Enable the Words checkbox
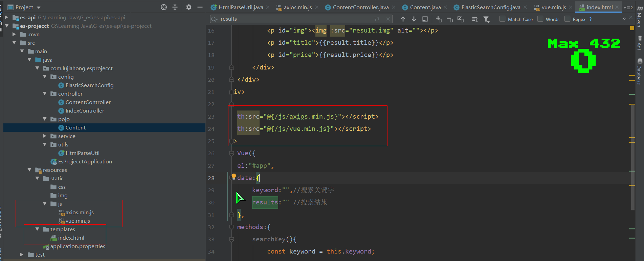The image size is (644, 261). pos(540,19)
